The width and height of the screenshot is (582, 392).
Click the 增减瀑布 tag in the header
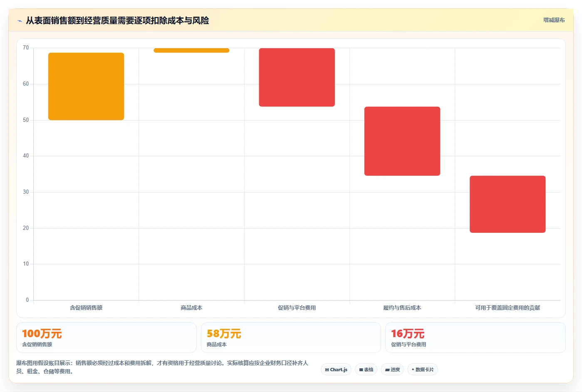(554, 20)
